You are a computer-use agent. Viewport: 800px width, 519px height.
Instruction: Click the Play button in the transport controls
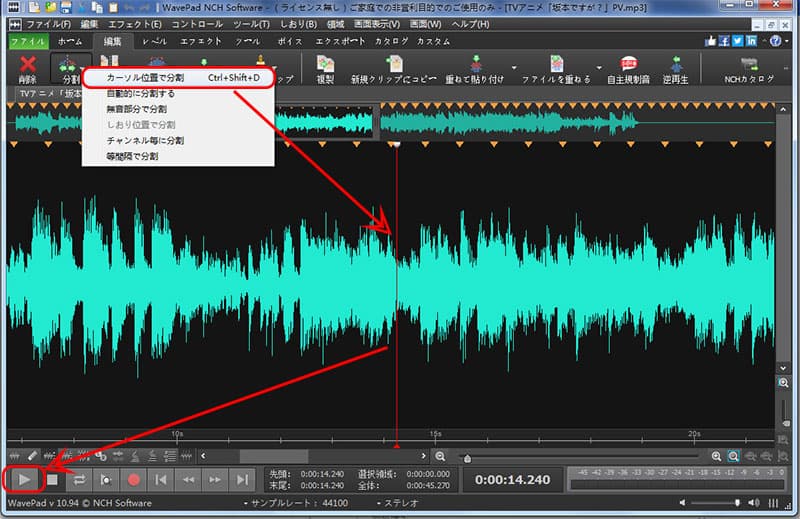click(x=23, y=480)
